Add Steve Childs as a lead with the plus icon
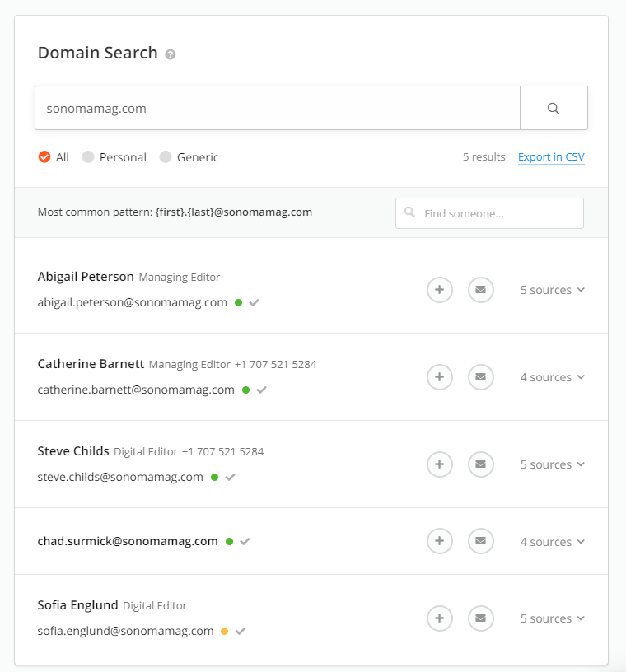The height and width of the screenshot is (672, 626). 440,464
